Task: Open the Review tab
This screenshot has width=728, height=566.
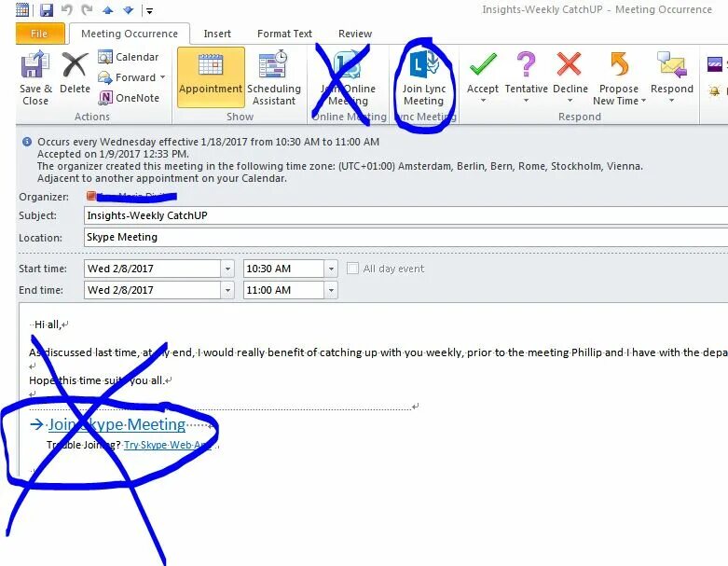Action: (x=355, y=34)
